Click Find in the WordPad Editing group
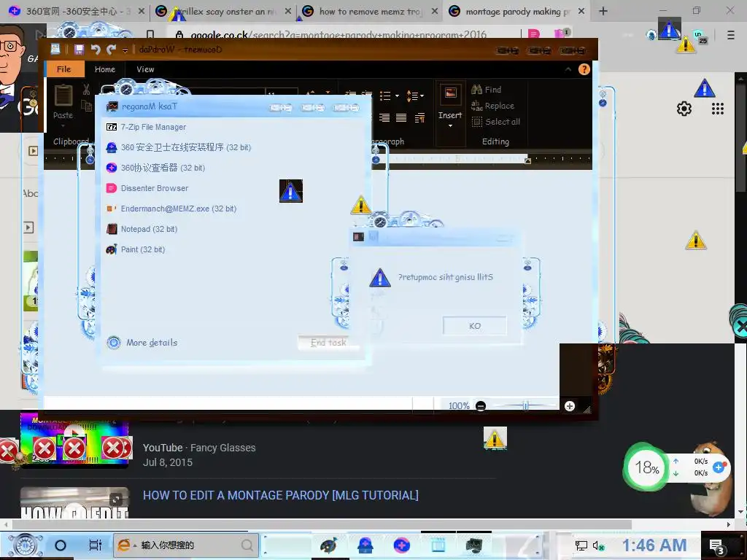747x560 pixels. click(x=487, y=90)
